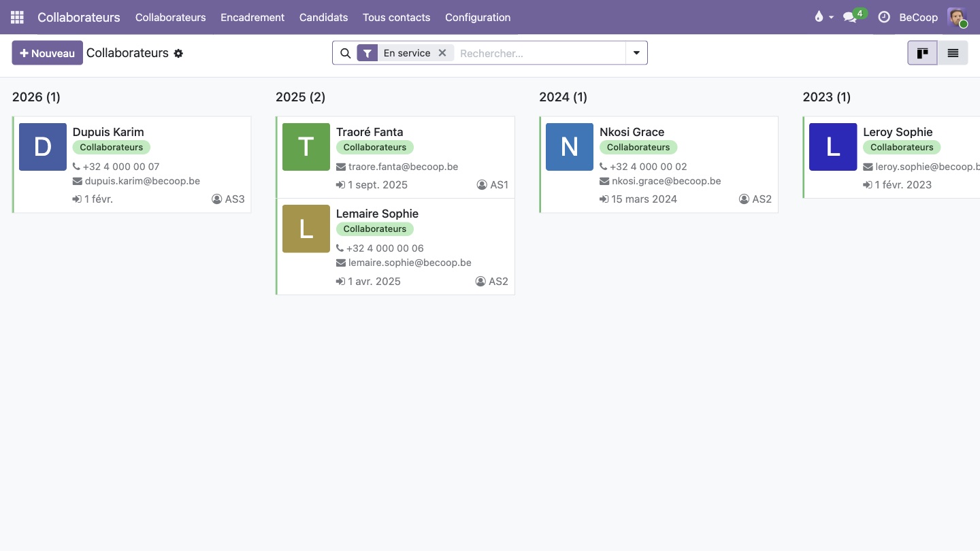Click the email dupuis.karim@becoop.be
The height and width of the screenshot is (551, 980).
point(142,181)
